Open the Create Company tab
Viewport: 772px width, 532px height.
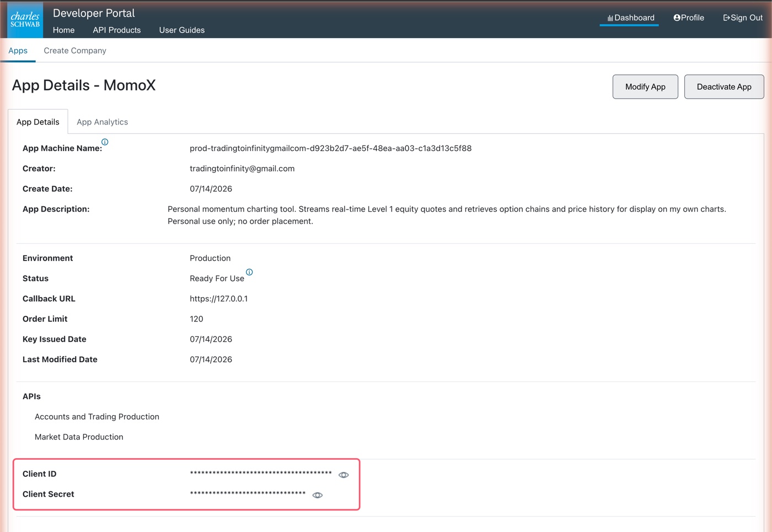coord(75,51)
